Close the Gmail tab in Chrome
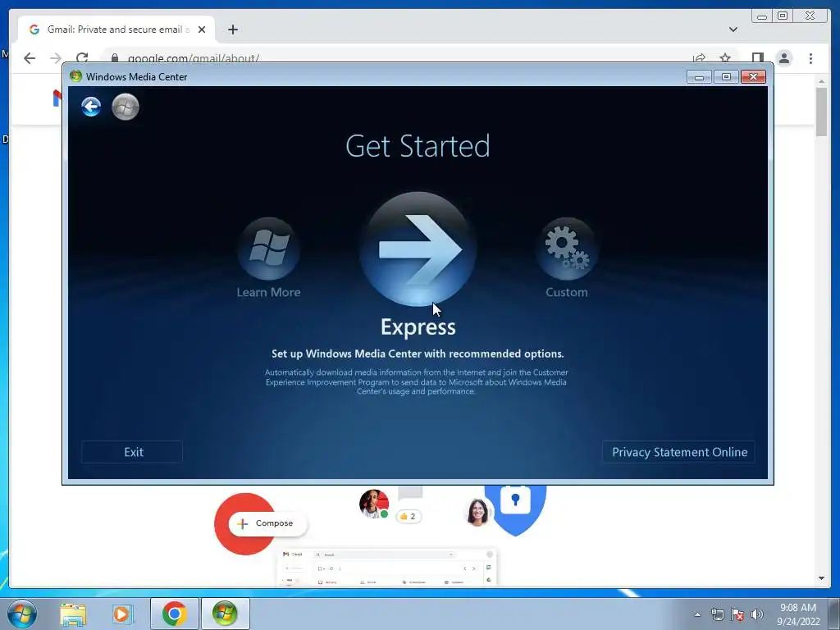 click(x=202, y=30)
